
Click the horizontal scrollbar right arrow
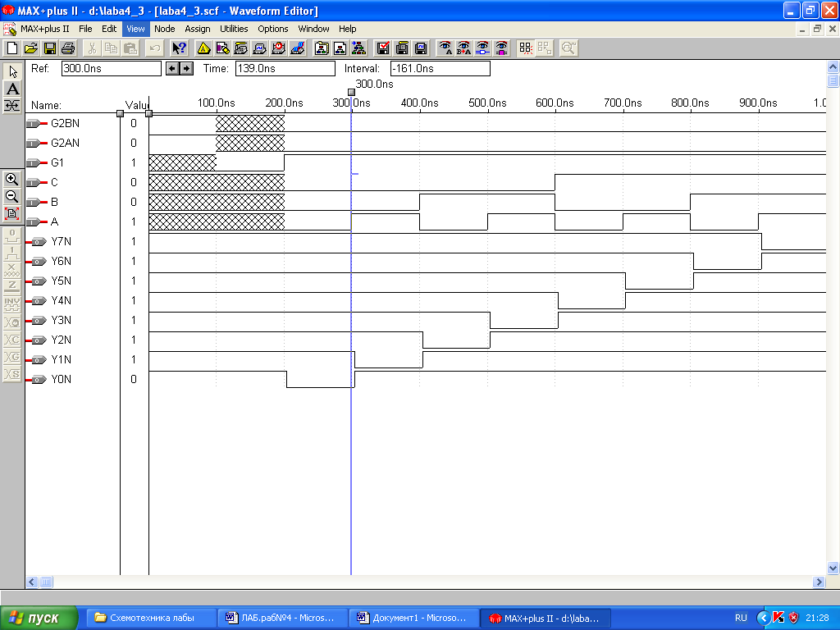(x=819, y=582)
